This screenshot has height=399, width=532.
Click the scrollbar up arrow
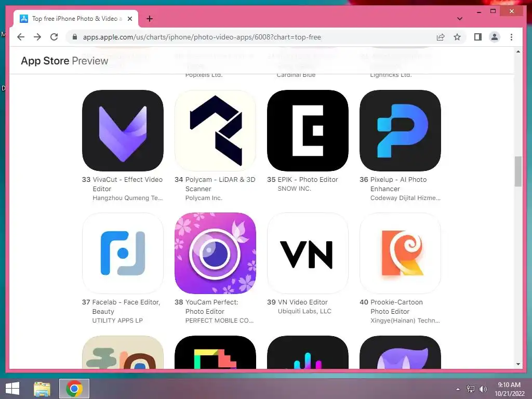tap(518, 51)
